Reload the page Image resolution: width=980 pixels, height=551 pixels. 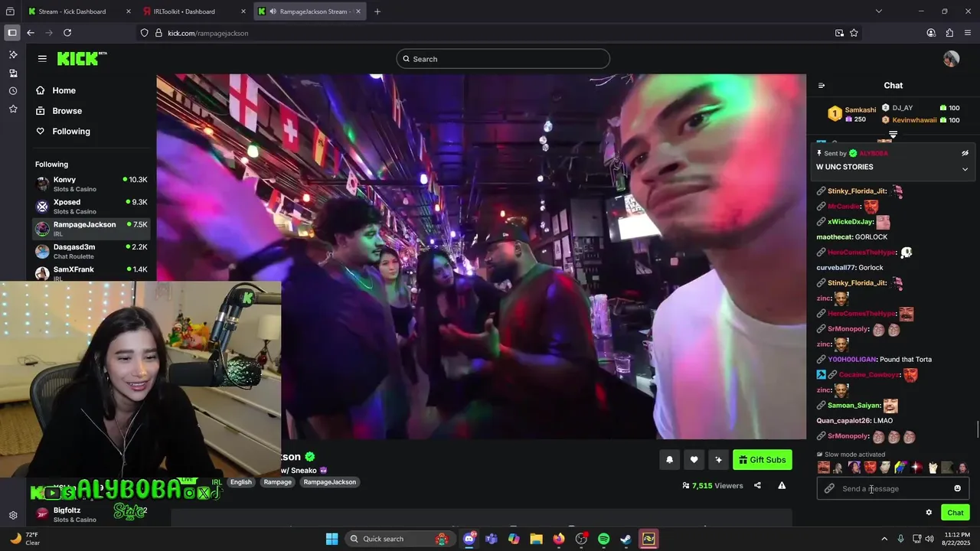pyautogui.click(x=67, y=33)
